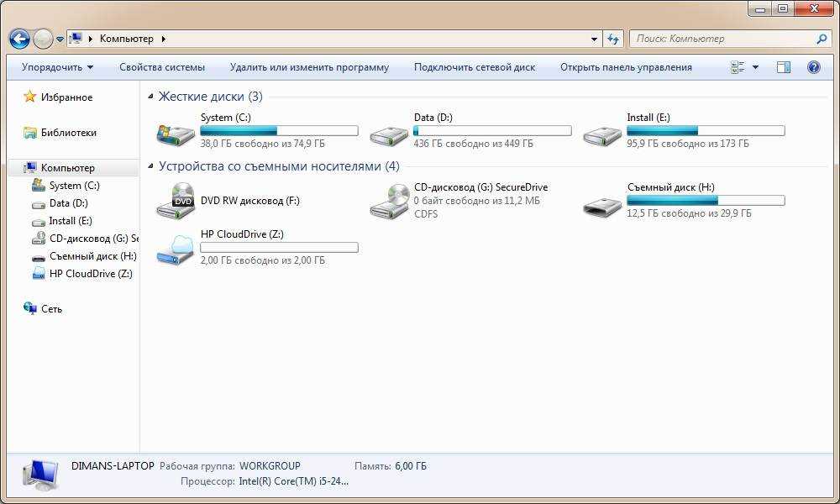Open recent pages dropdown beside Forward arrow
Image resolution: width=840 pixels, height=504 pixels.
60,39
